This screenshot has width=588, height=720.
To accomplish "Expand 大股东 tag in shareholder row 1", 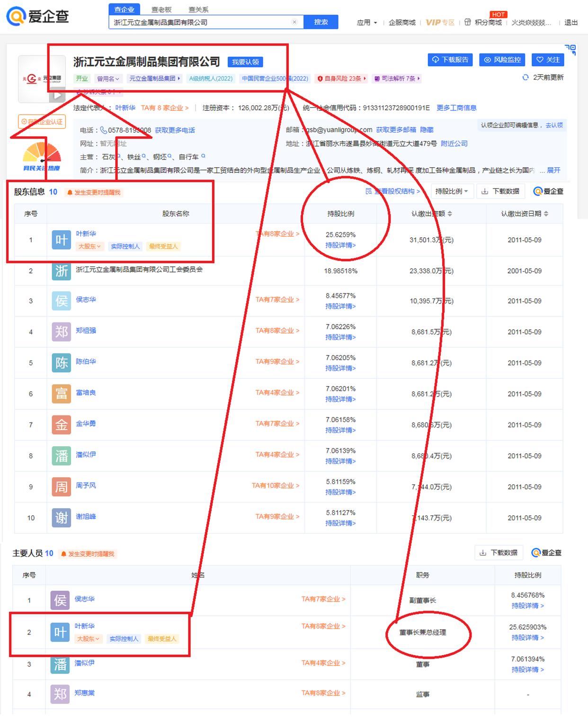I will [89, 246].
